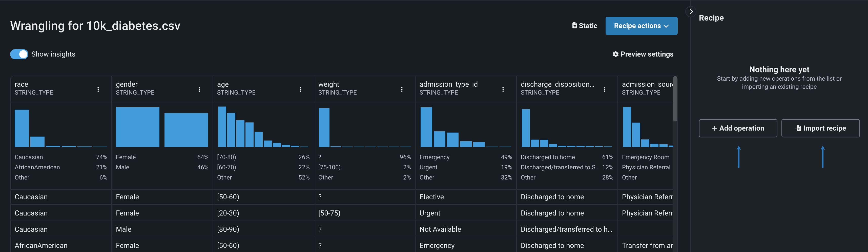The height and width of the screenshot is (252, 868).
Task: Open the weight column options menu
Action: coord(402,89)
